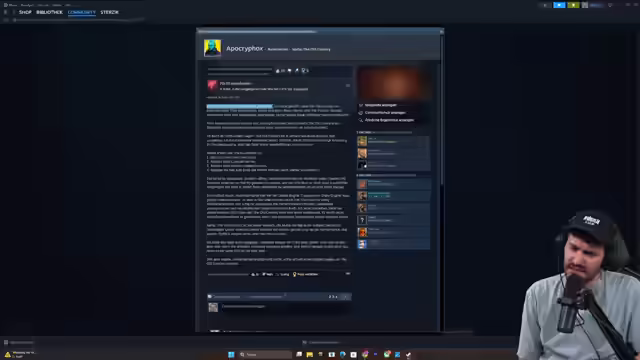The height and width of the screenshot is (360, 640).
Task: Open the Apocryphox profile name link
Action: click(244, 49)
